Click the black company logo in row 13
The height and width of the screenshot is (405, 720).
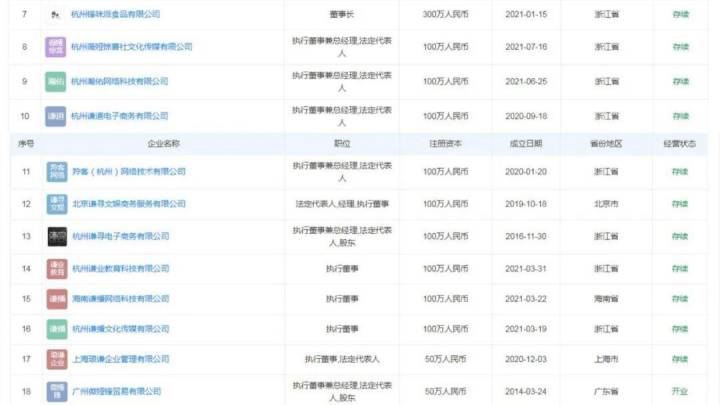[x=57, y=236]
